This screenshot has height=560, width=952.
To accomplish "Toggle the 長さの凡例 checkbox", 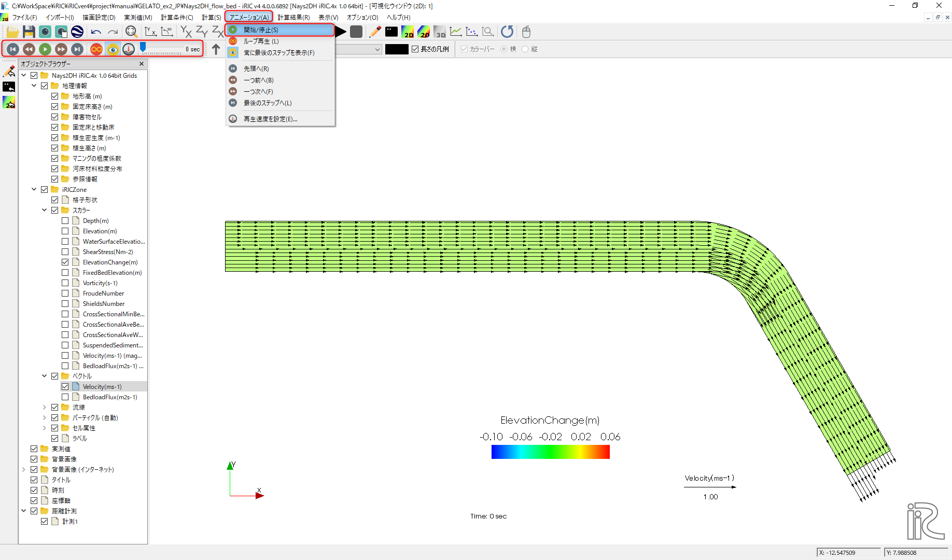I will pyautogui.click(x=415, y=49).
